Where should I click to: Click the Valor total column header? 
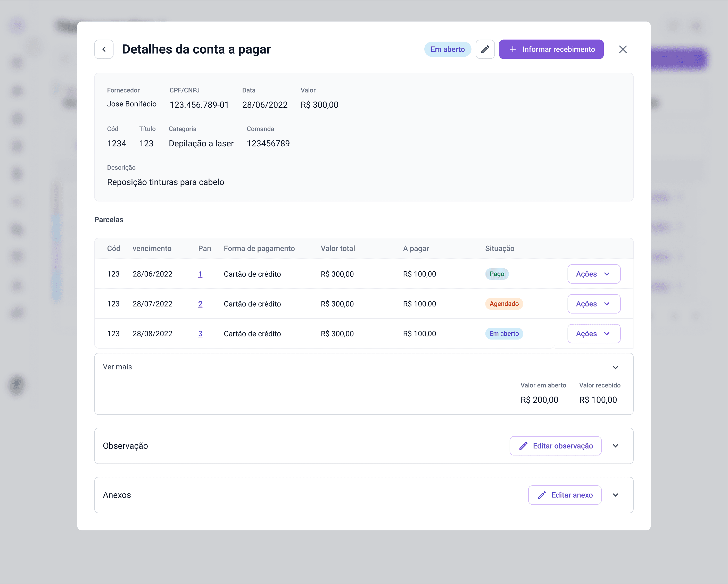pyautogui.click(x=338, y=249)
